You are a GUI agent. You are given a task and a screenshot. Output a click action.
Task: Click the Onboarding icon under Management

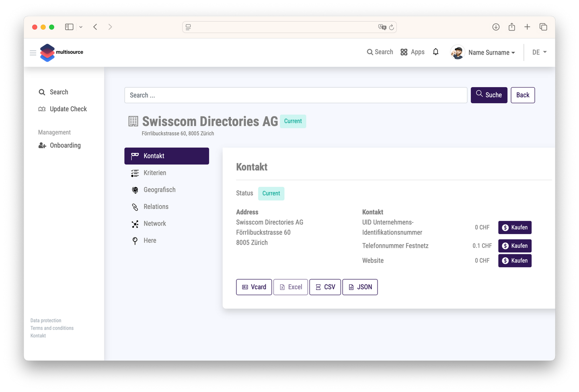tap(42, 145)
